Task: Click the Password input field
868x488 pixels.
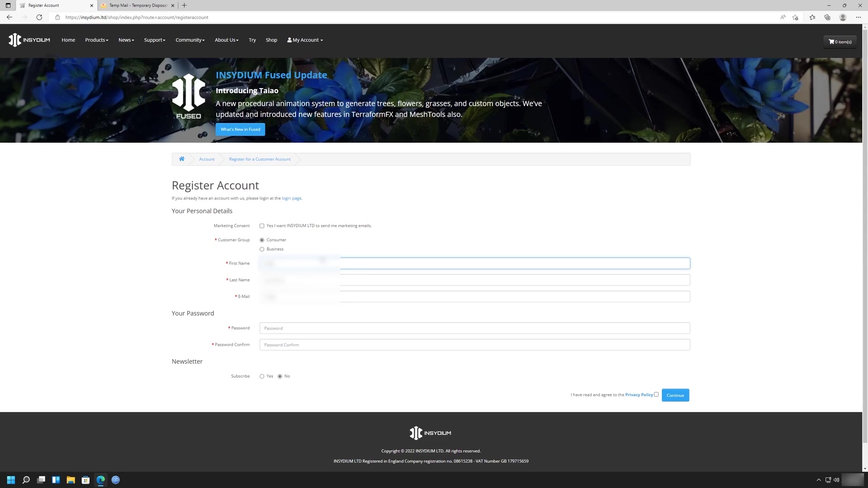Action: [x=475, y=328]
